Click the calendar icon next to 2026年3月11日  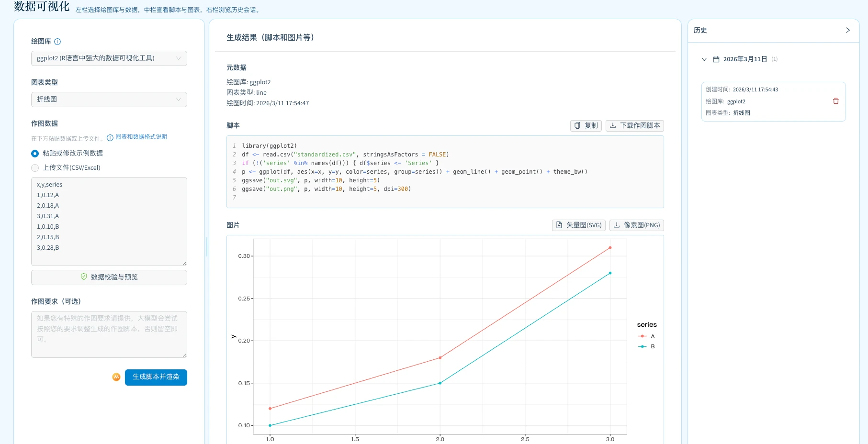point(716,59)
